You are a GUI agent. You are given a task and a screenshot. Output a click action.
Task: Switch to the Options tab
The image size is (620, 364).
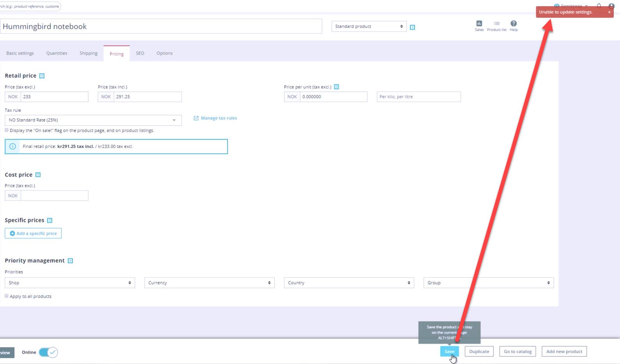pyautogui.click(x=164, y=53)
